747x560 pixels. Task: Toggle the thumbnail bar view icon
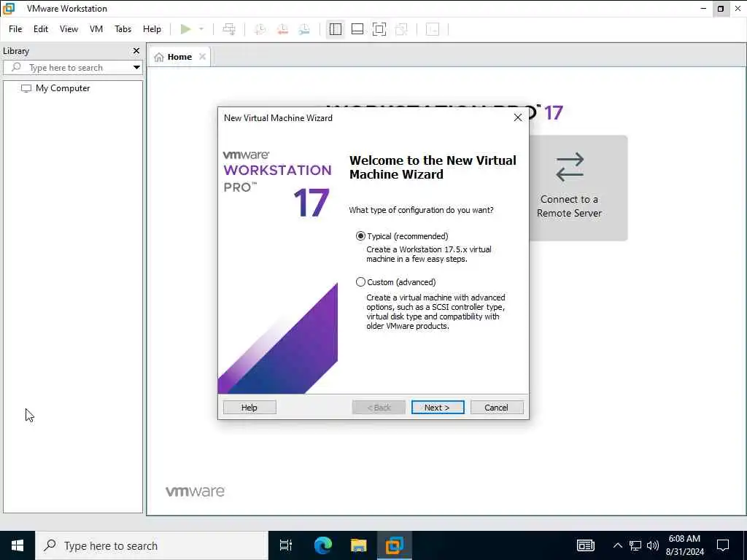click(x=357, y=29)
